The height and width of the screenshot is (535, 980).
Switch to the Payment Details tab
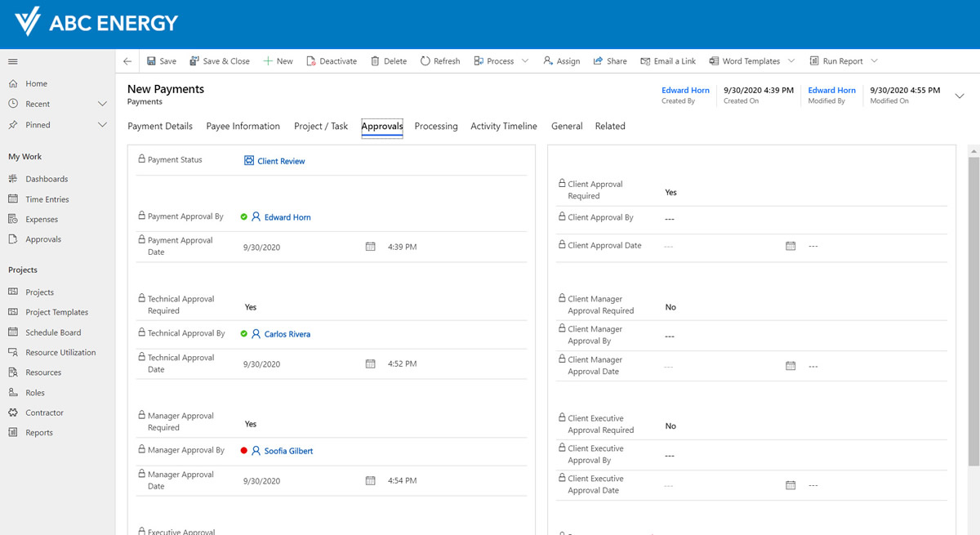point(160,126)
